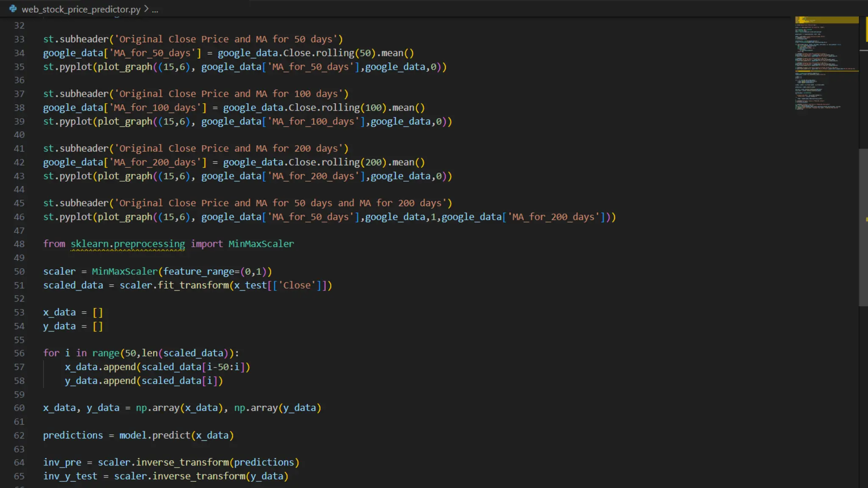Place cursor on MinMaxScaler in the import line
Viewport: 868px width, 488px height.
(x=261, y=244)
